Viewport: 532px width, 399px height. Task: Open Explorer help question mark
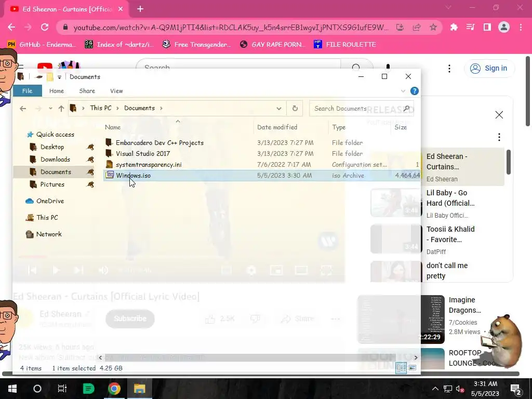(414, 91)
